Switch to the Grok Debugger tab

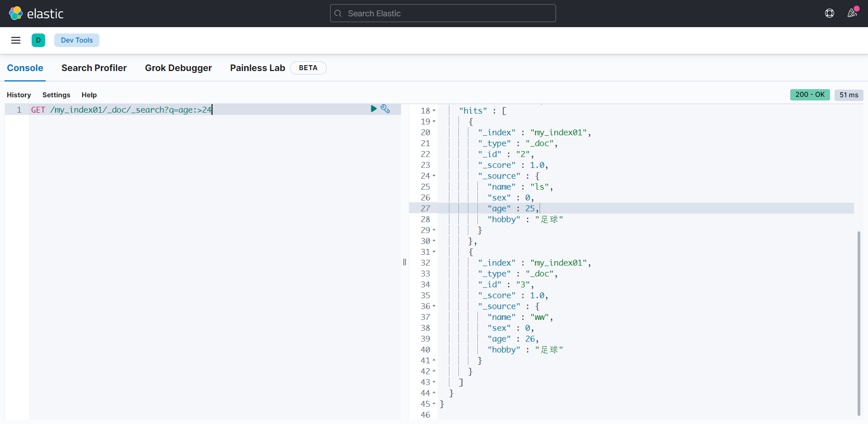[179, 68]
